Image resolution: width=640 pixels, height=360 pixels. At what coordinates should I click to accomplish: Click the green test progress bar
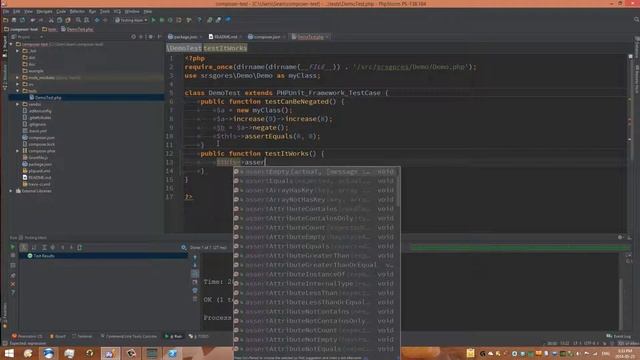(x=520, y=247)
